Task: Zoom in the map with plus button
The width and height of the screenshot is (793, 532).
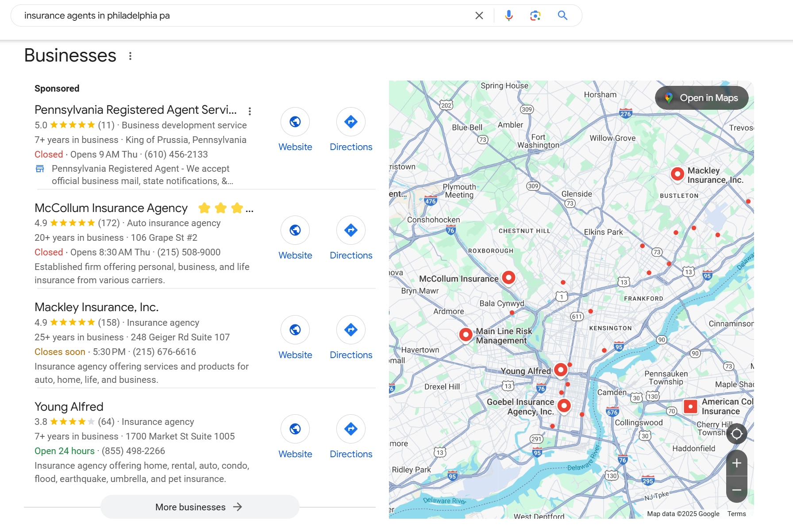Action: 737,463
